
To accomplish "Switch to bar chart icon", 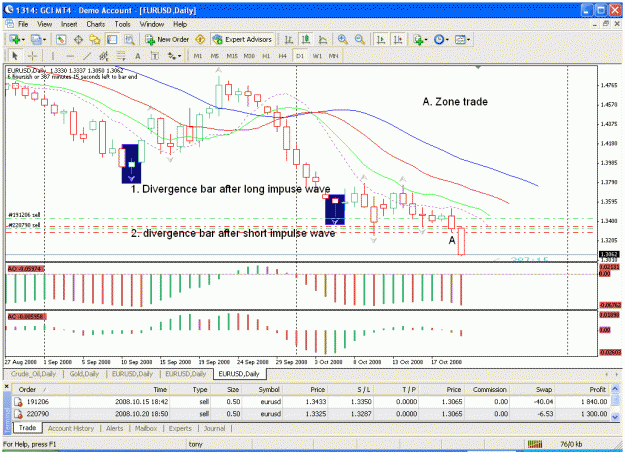I will coord(289,39).
